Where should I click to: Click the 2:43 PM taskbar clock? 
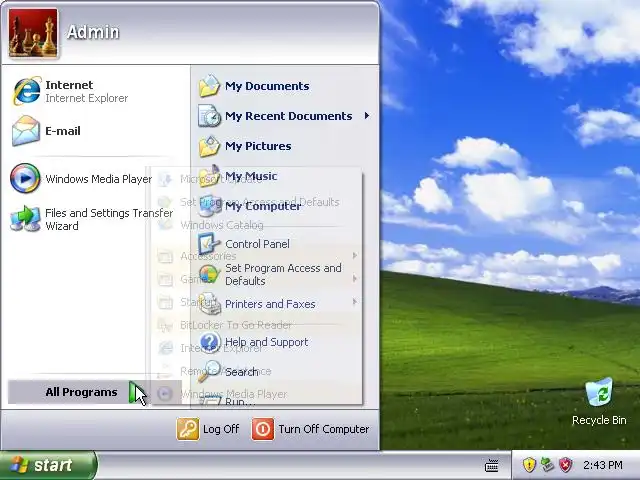(x=603, y=465)
